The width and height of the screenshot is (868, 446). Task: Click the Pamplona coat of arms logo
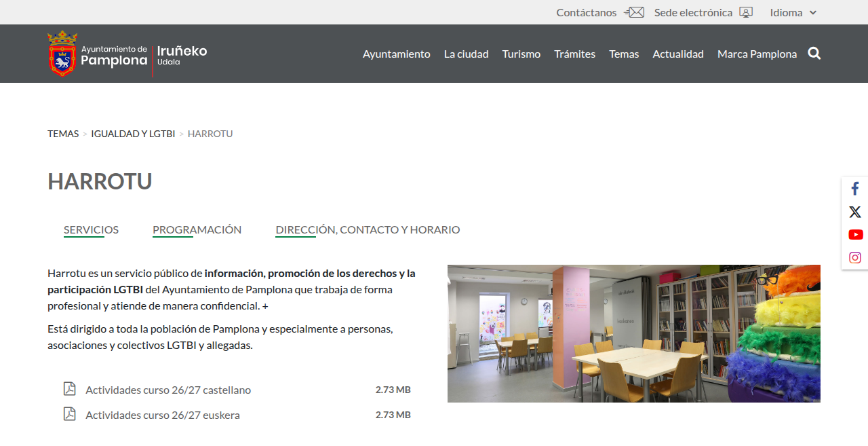pyautogui.click(x=62, y=54)
